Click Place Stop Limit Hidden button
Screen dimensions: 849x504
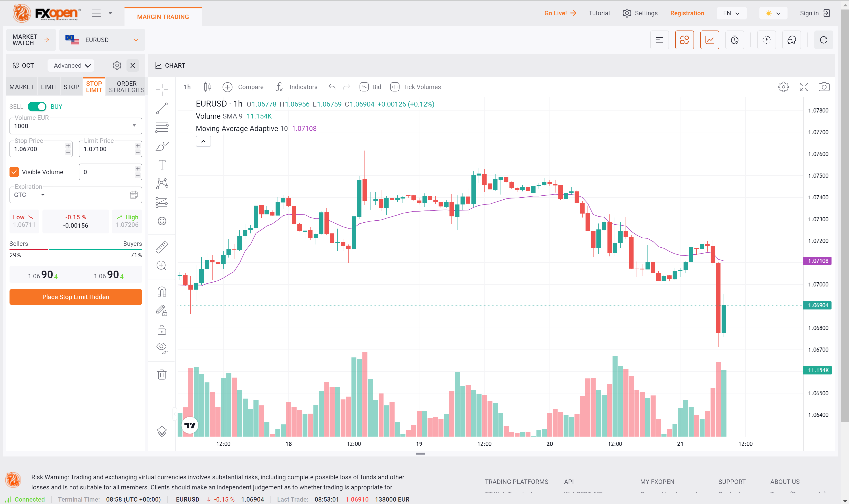[76, 297]
